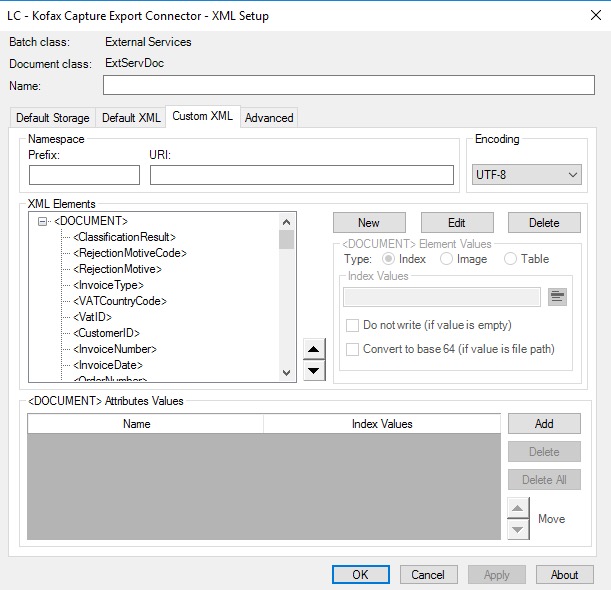Switch to the Advanced tab
611x590 pixels.
pos(269,118)
